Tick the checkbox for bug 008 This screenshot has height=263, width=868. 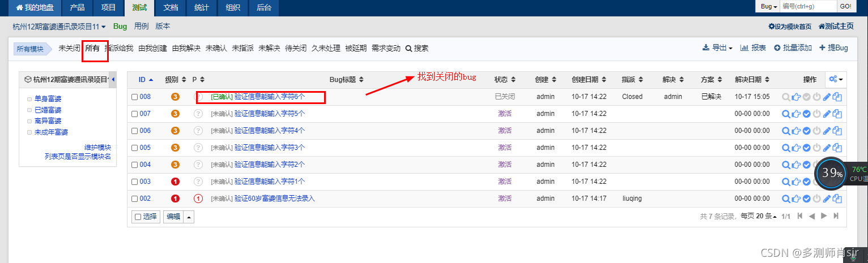135,97
